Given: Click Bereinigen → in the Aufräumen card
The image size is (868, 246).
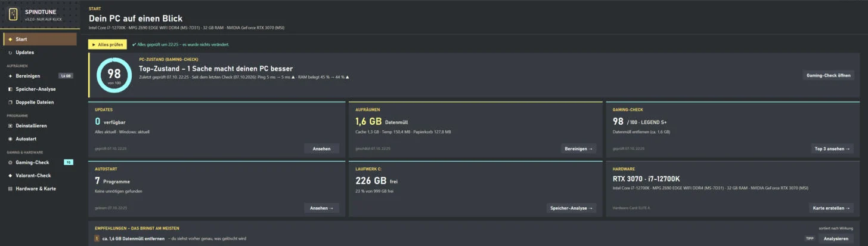Looking at the screenshot, I should (578, 149).
